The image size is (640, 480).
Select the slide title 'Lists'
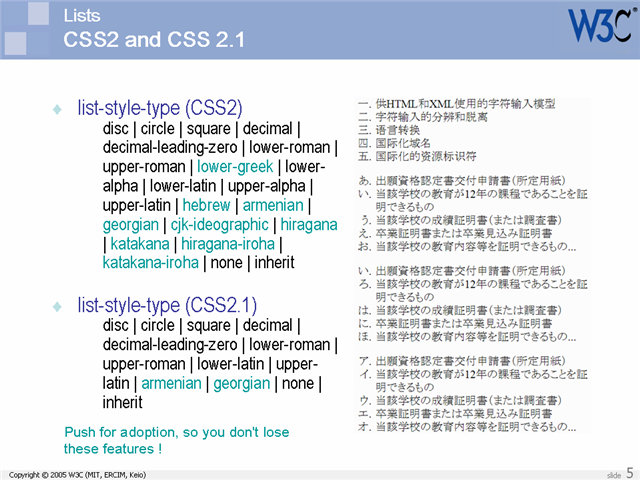coord(82,16)
